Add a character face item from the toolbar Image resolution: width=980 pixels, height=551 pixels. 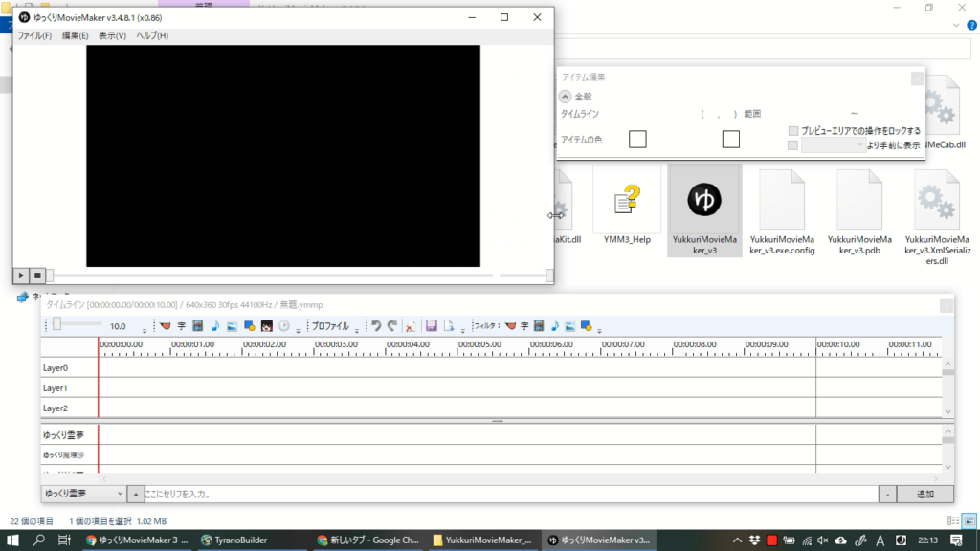tap(267, 326)
